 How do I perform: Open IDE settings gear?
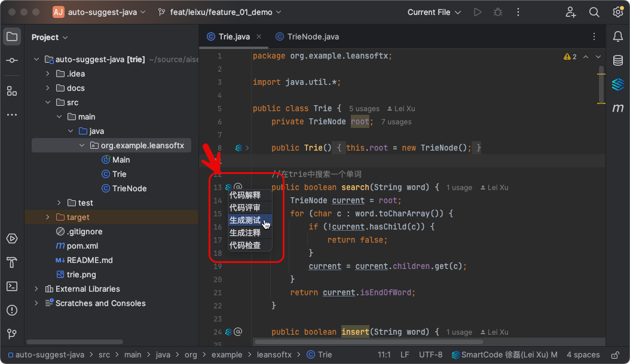(618, 12)
